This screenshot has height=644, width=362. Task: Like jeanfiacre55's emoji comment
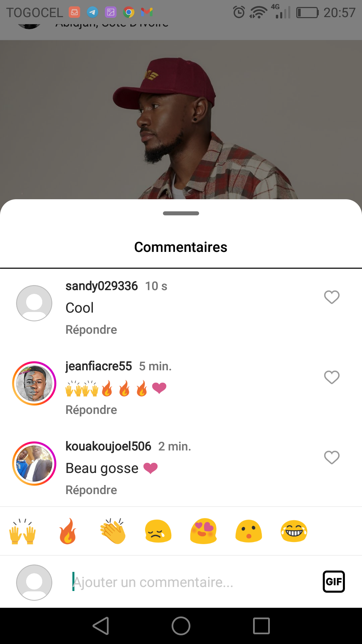tap(331, 377)
